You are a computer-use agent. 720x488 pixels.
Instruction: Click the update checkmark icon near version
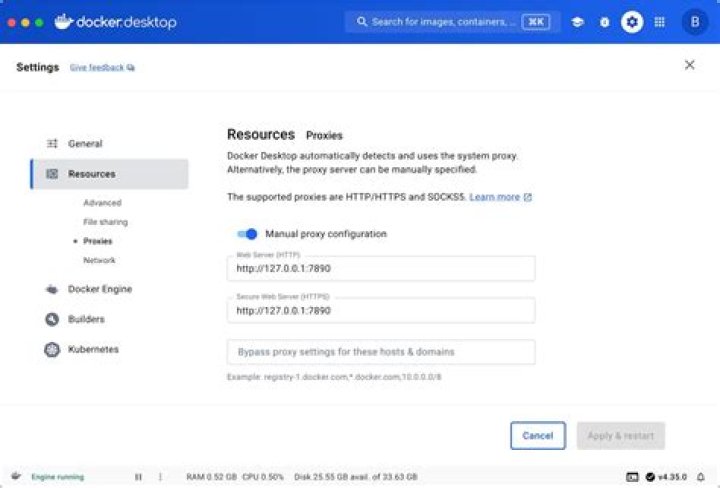coord(650,477)
